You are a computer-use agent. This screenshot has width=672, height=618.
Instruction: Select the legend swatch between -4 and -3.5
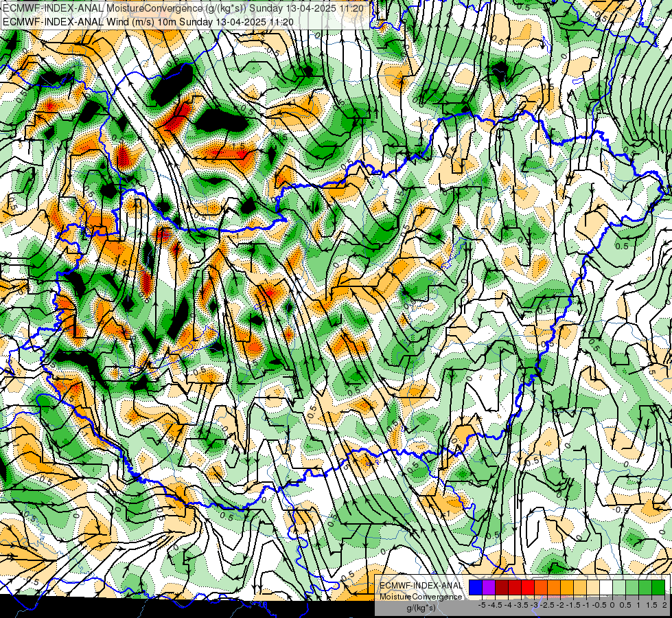(515, 587)
